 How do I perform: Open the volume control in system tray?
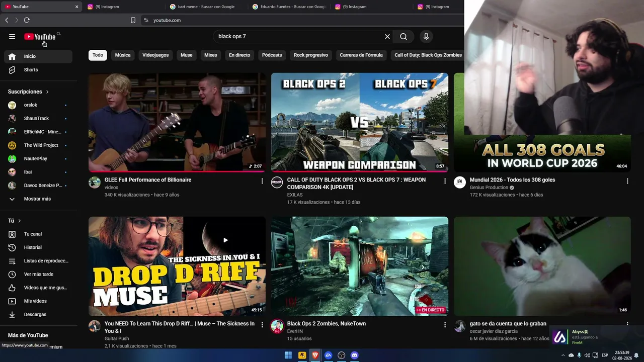587,355
